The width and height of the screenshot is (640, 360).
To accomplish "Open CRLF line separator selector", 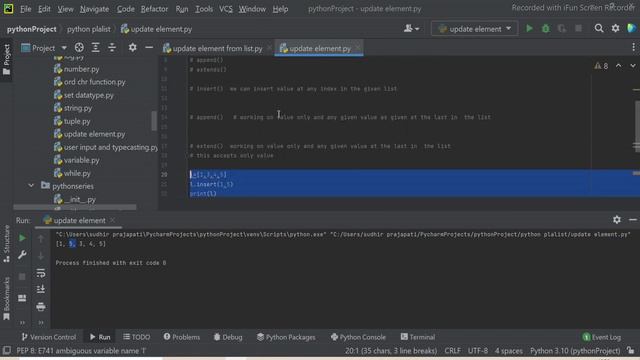I will [452, 351].
